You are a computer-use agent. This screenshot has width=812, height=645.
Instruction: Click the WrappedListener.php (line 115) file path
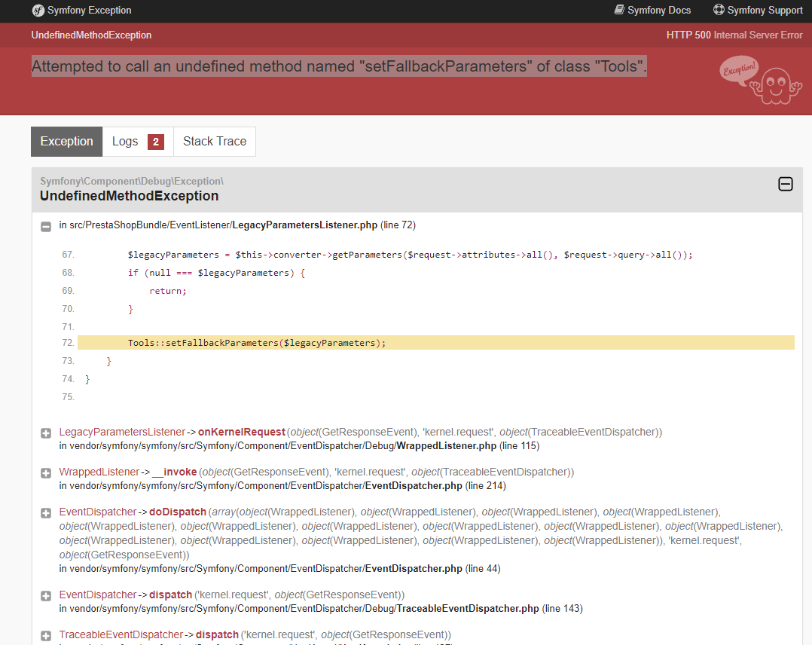[299, 445]
